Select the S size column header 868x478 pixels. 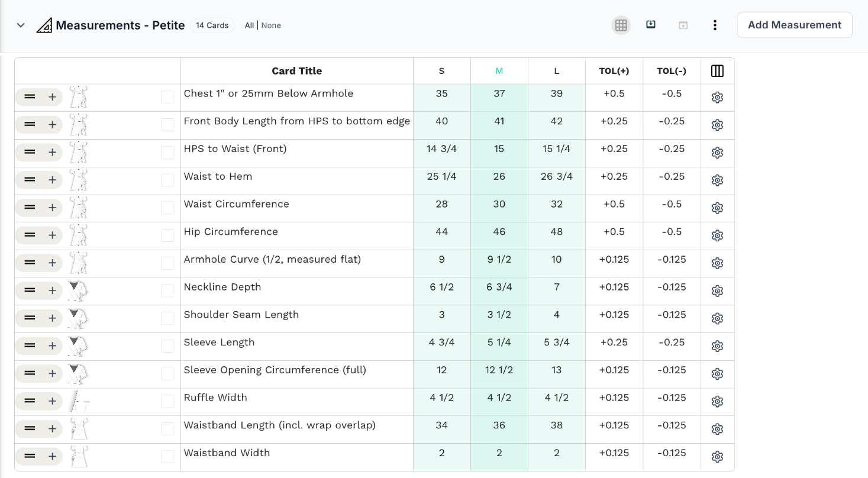click(442, 71)
